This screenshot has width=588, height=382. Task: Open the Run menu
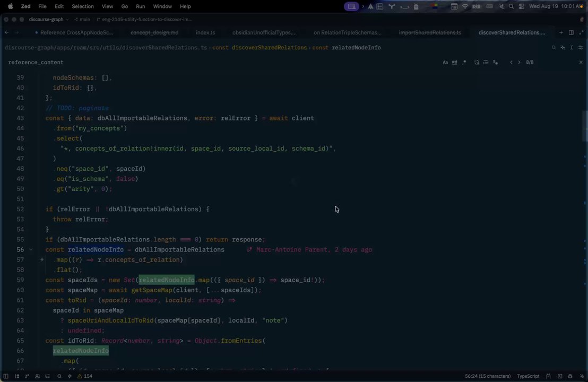point(140,6)
